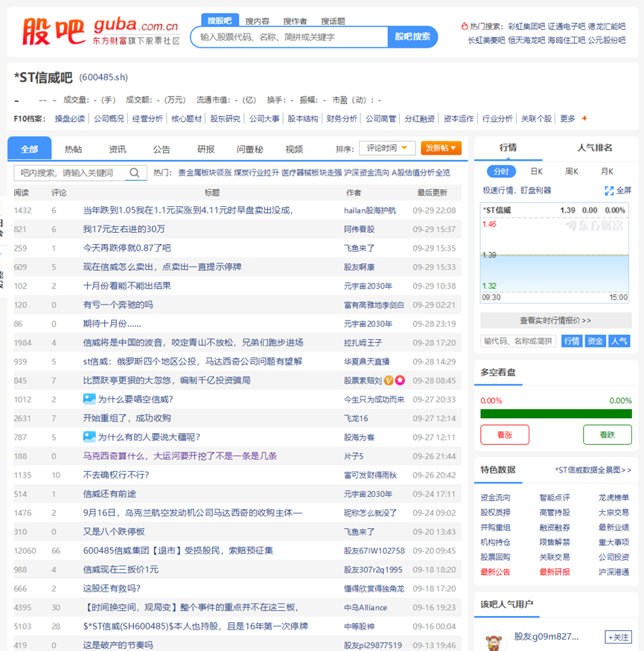Click the green bull-bear sentiment bar
The image size is (644, 651).
(x=555, y=414)
